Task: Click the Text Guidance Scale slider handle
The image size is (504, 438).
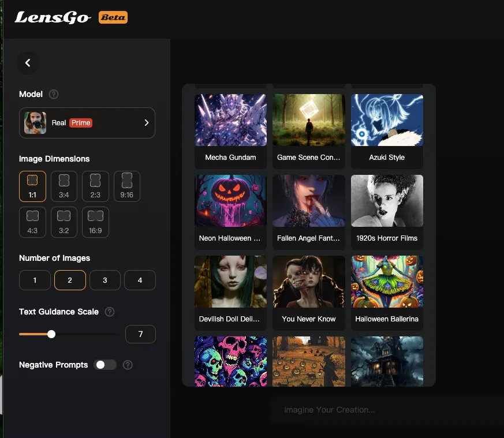Action: [x=51, y=334]
